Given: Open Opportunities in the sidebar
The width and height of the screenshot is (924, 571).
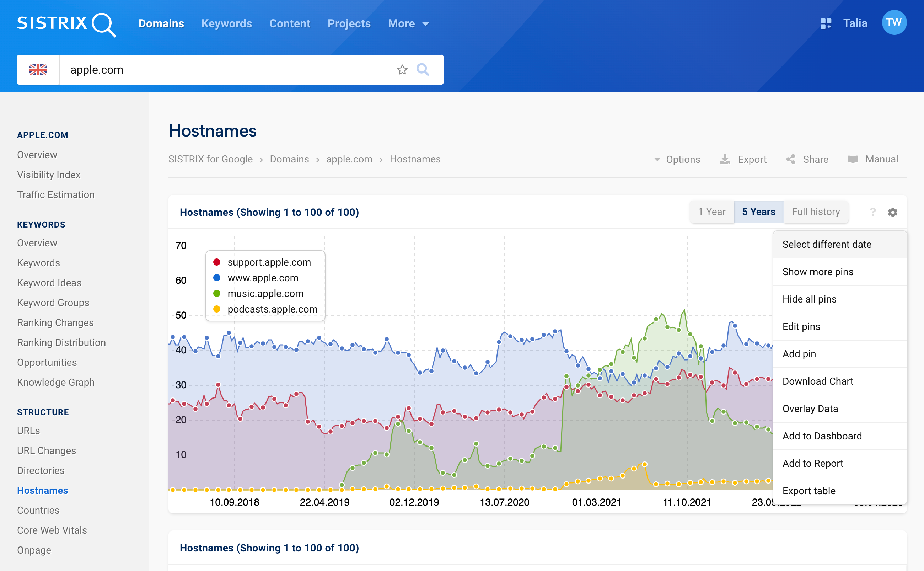Looking at the screenshot, I should coord(47,363).
